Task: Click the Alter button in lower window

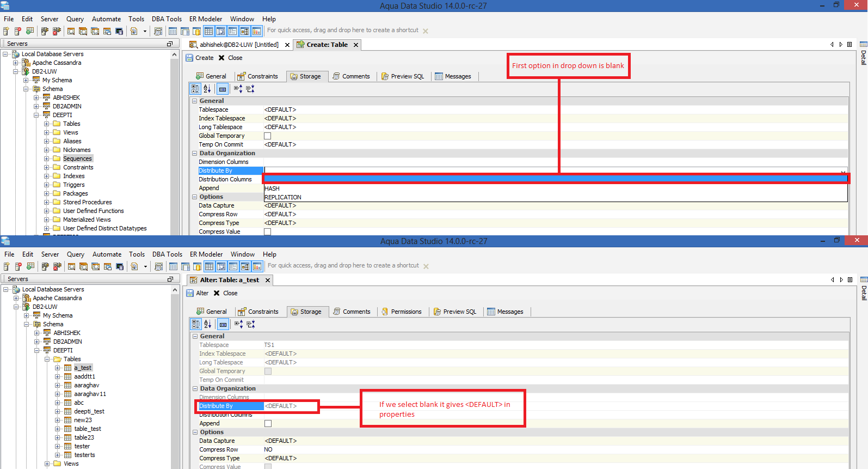Action: pyautogui.click(x=198, y=294)
